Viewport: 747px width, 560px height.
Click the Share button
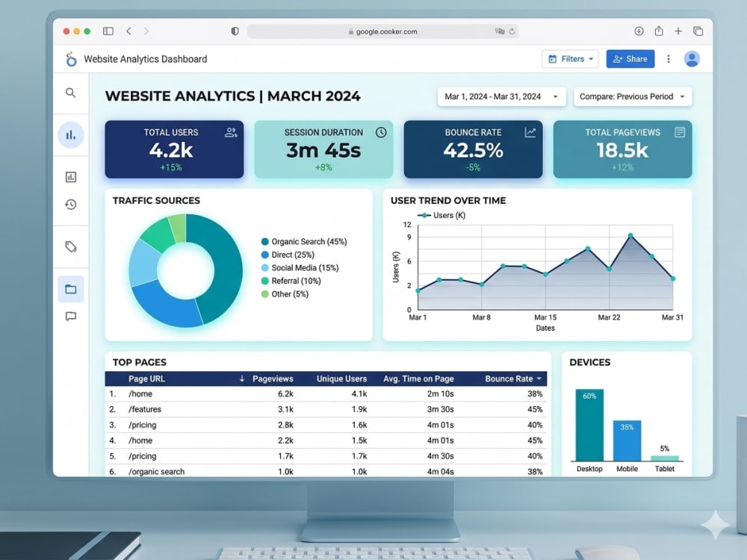click(630, 59)
